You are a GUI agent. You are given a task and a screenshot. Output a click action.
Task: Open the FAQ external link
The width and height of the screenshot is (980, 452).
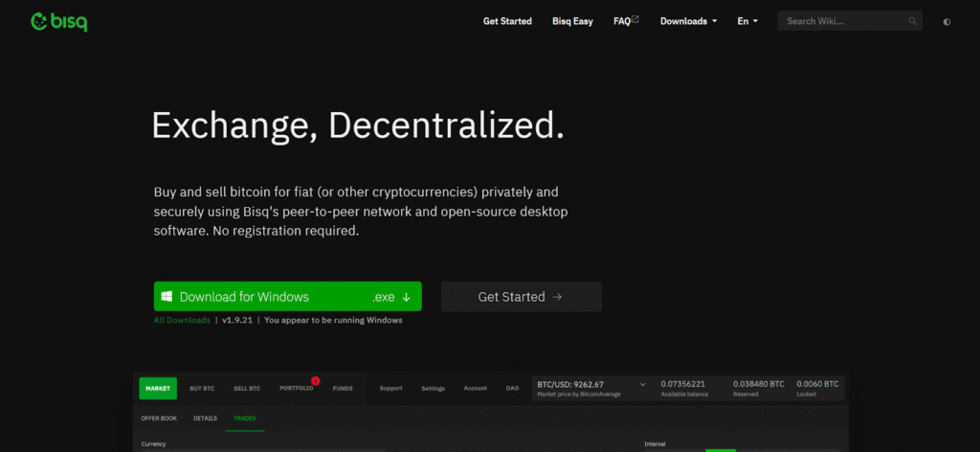click(x=626, y=21)
